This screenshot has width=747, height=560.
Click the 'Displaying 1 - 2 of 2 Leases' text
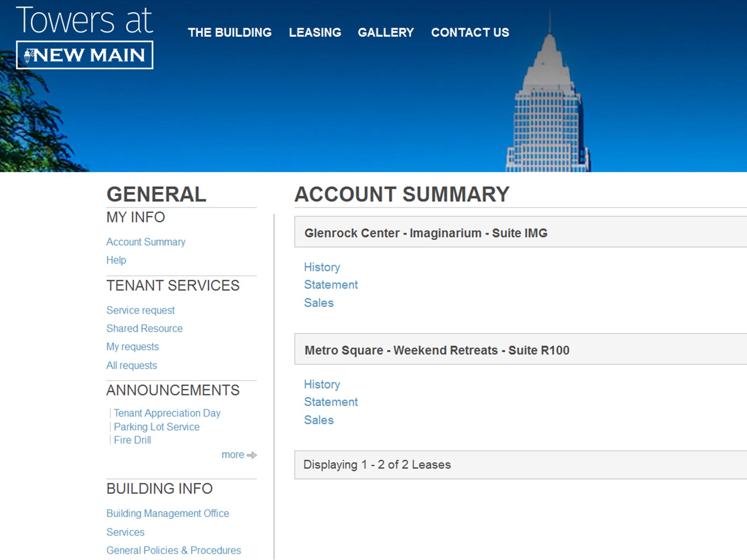click(x=377, y=465)
